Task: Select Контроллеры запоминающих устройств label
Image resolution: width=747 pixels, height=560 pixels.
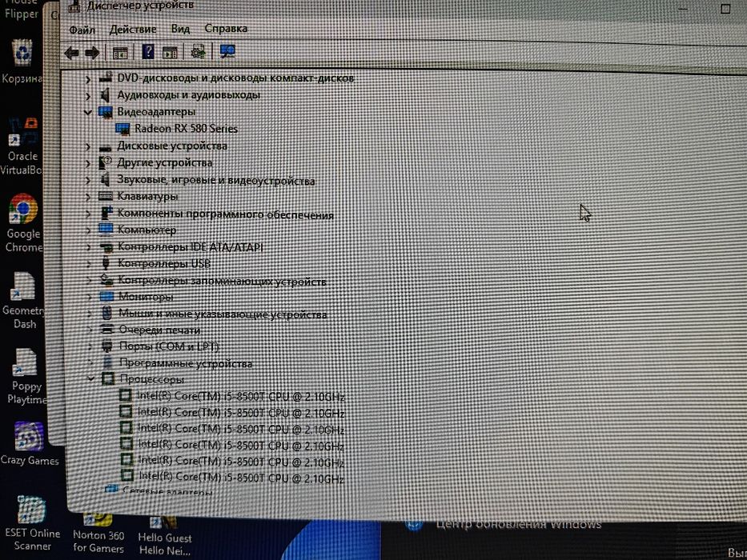Action: coord(222,281)
